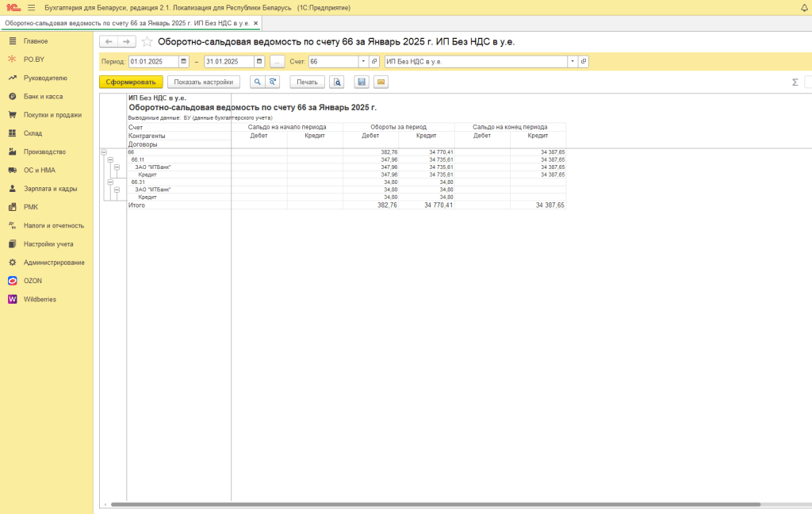Click Зарплата и кадры person icon
812x514 pixels.
pyautogui.click(x=13, y=189)
